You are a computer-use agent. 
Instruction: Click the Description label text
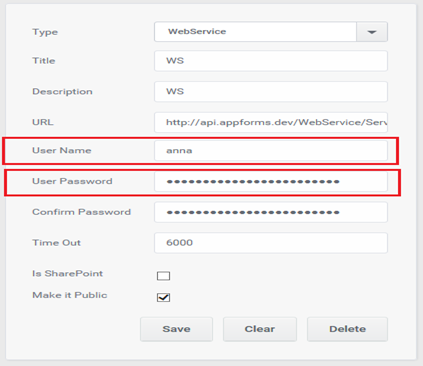[62, 92]
